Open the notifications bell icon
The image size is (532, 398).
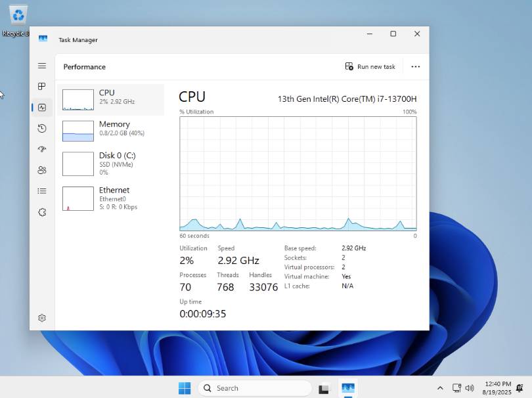click(520, 388)
